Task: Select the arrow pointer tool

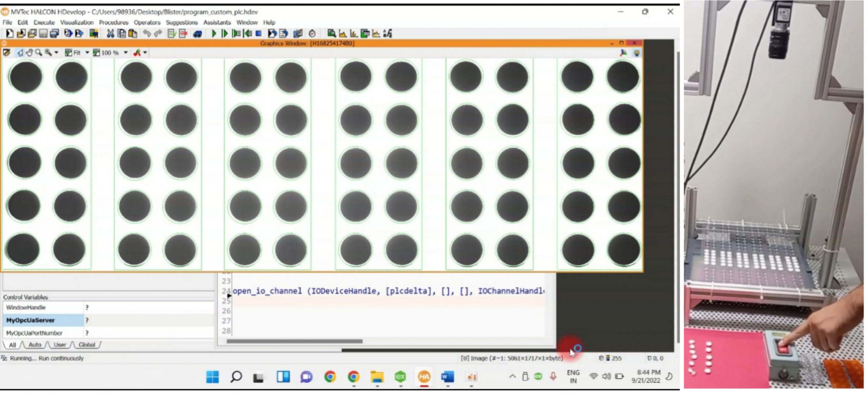Action: tap(20, 53)
